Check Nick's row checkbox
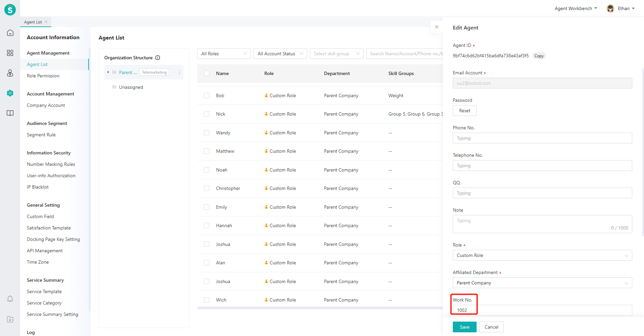 pyautogui.click(x=207, y=114)
